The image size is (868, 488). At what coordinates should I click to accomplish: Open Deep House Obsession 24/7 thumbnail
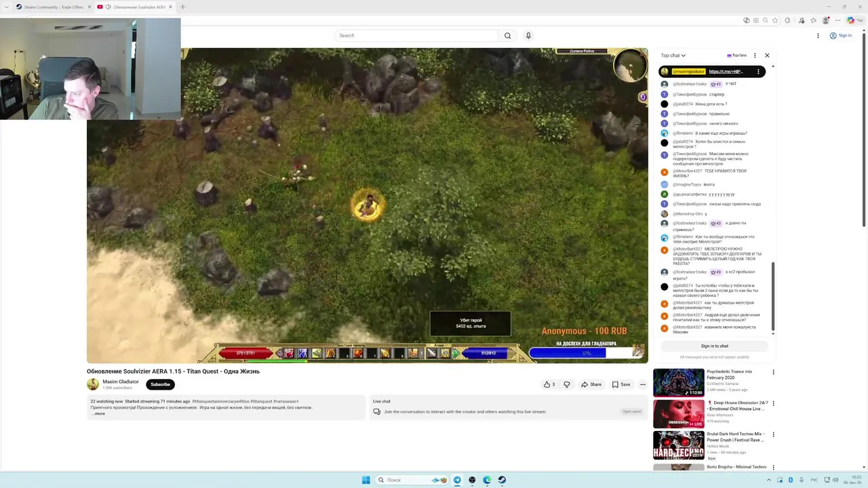pyautogui.click(x=678, y=414)
